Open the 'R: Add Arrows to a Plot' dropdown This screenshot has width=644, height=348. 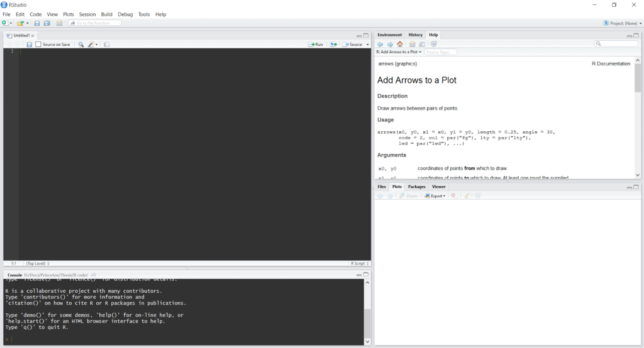399,52
